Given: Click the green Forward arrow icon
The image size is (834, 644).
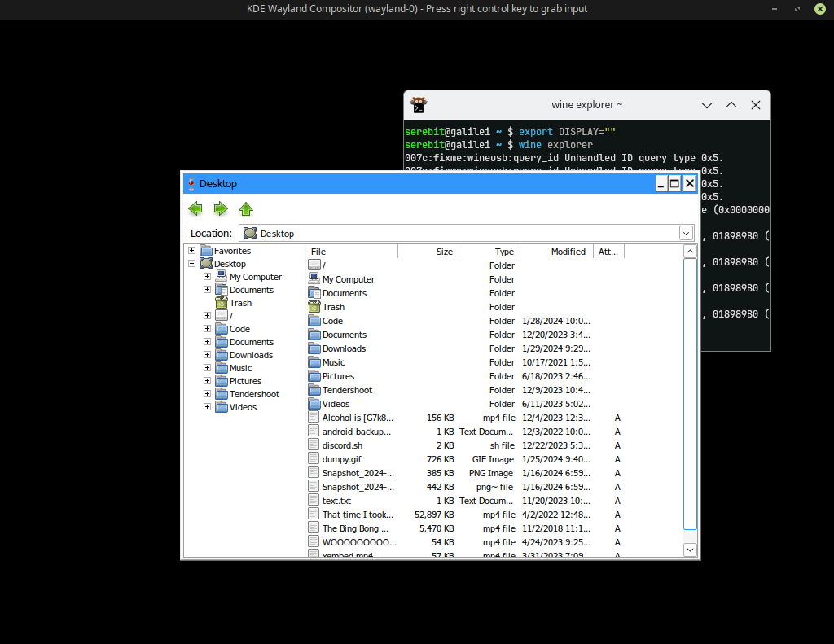Looking at the screenshot, I should tap(220, 209).
